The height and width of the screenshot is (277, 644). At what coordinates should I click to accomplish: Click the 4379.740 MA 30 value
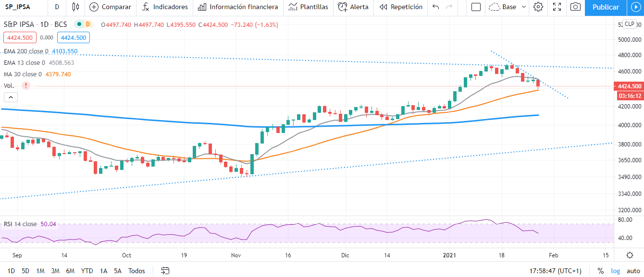click(58, 74)
